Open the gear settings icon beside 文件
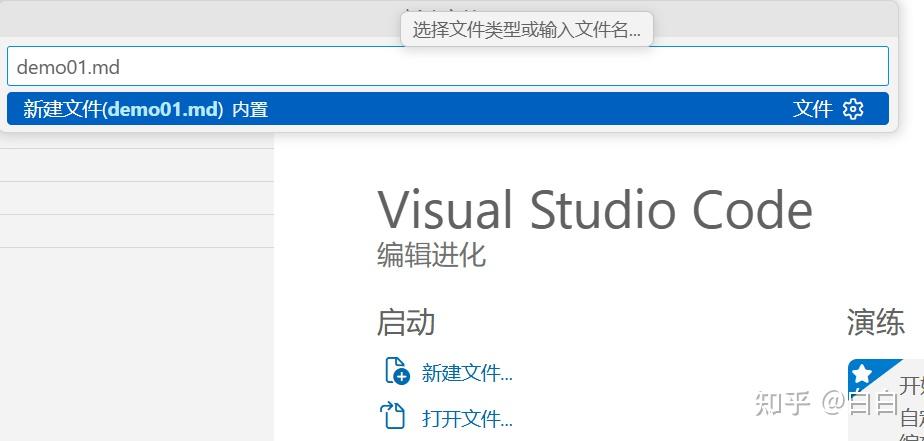924x441 pixels. tap(853, 109)
